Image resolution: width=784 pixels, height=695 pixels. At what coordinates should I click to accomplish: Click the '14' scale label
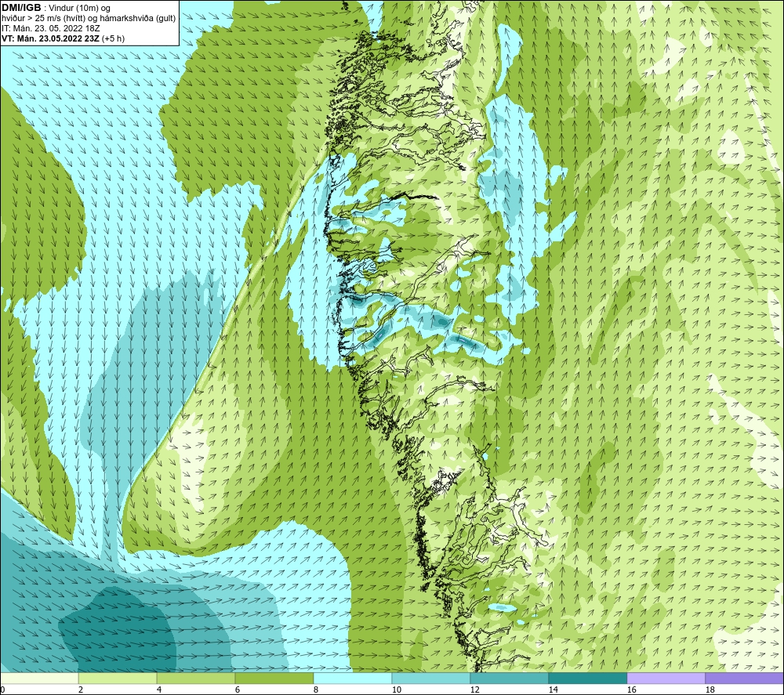pyautogui.click(x=553, y=690)
